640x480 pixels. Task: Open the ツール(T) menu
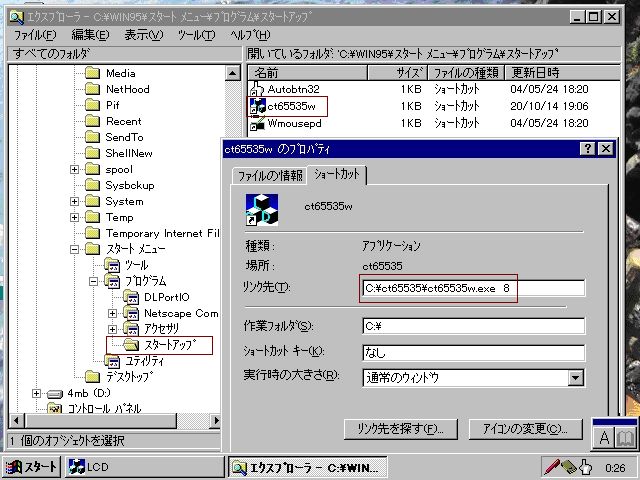pyautogui.click(x=196, y=35)
